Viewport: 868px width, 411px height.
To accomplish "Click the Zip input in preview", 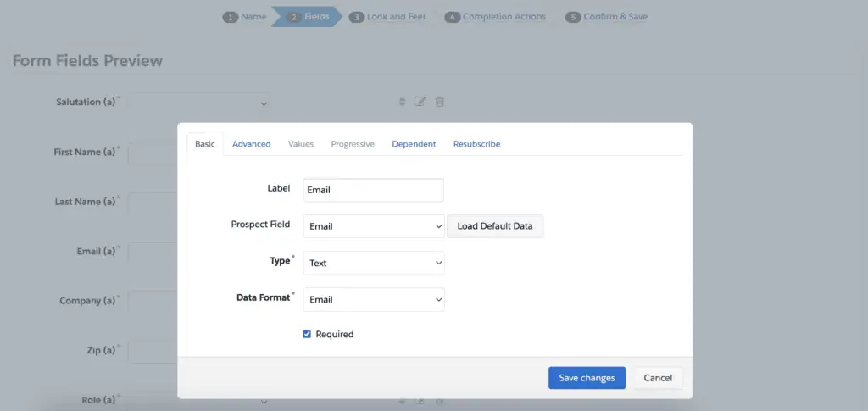I will (153, 352).
